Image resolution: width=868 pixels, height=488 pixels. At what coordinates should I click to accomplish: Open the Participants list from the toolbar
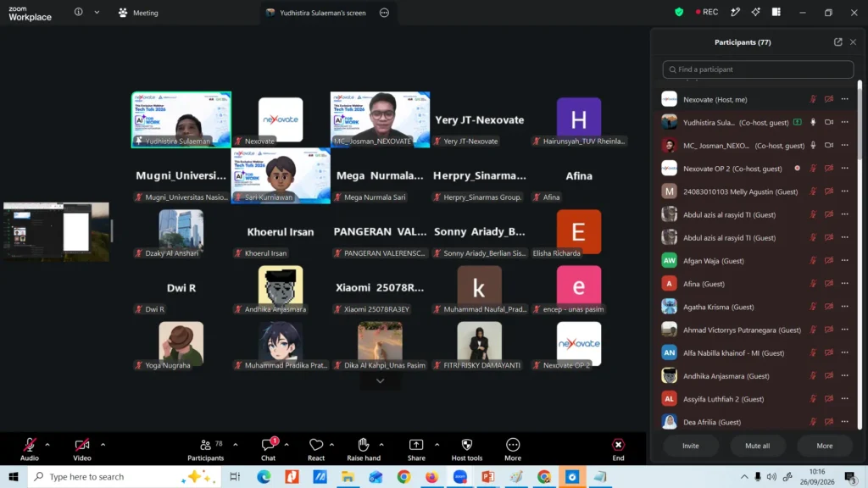point(205,449)
